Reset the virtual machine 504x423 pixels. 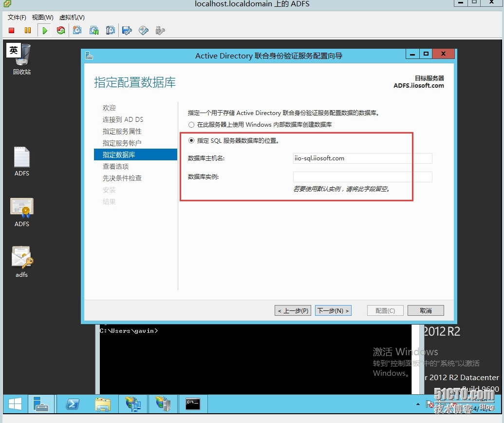pos(61,31)
